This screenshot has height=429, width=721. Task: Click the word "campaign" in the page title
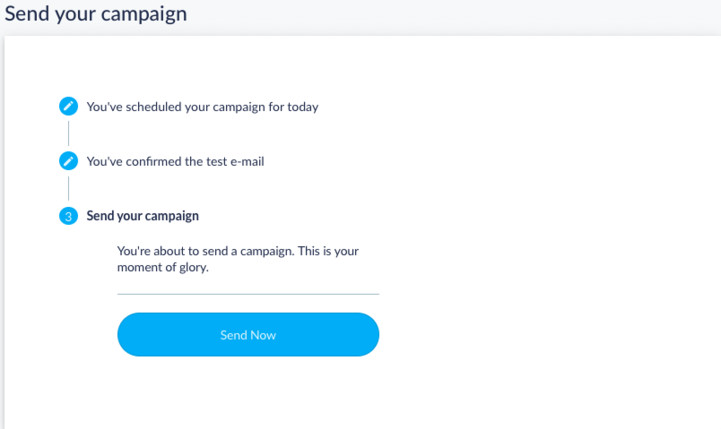144,15
